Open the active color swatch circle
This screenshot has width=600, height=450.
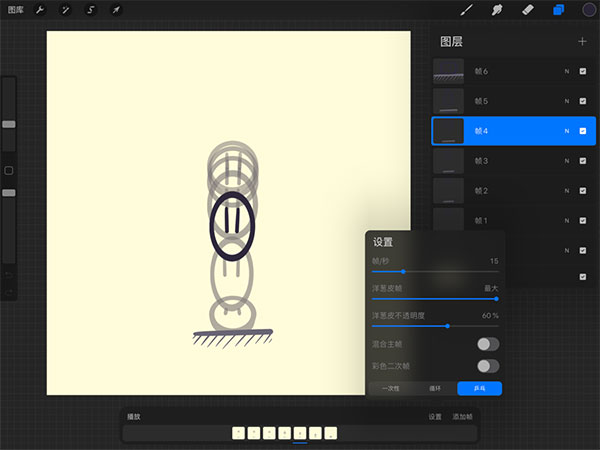coord(589,10)
